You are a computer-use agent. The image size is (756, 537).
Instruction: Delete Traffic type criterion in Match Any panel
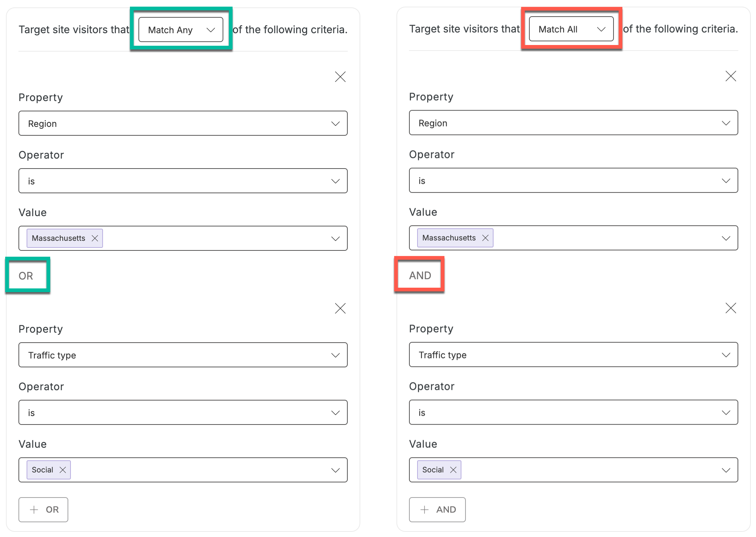340,308
